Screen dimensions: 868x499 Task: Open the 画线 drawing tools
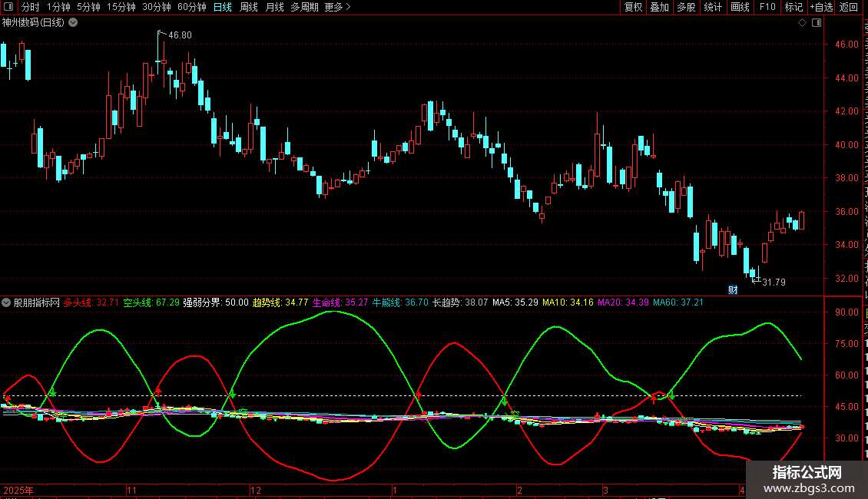tap(740, 7)
